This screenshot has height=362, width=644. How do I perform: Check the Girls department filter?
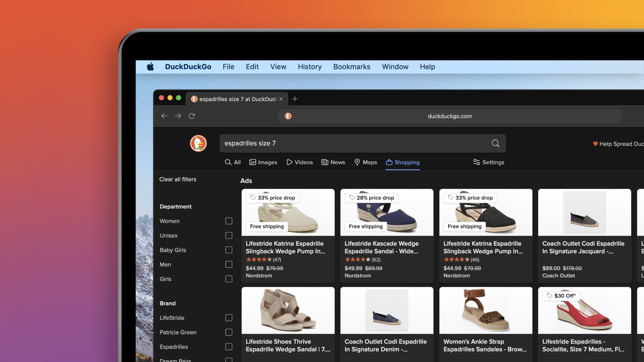(x=229, y=279)
